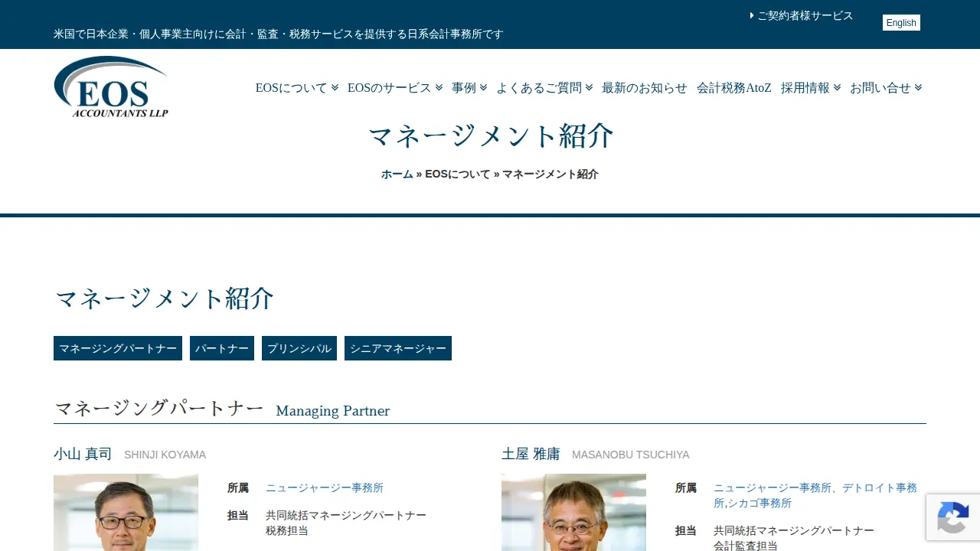The height and width of the screenshot is (551, 980).
Task: Click the name 小山 真司
Action: pos(83,454)
